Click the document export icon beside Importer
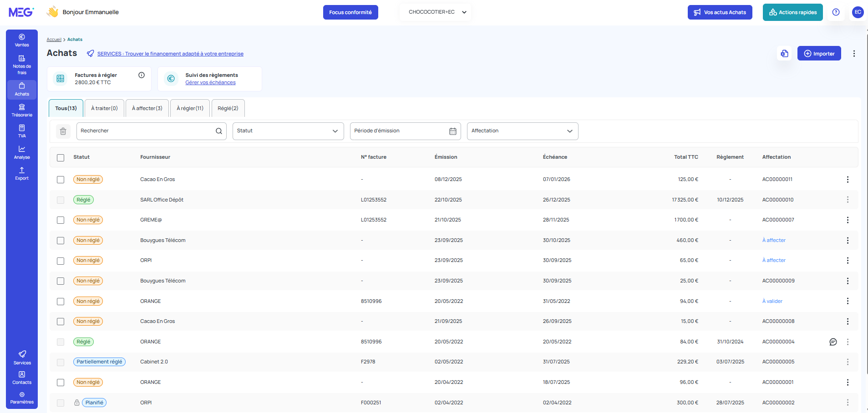 pos(785,54)
